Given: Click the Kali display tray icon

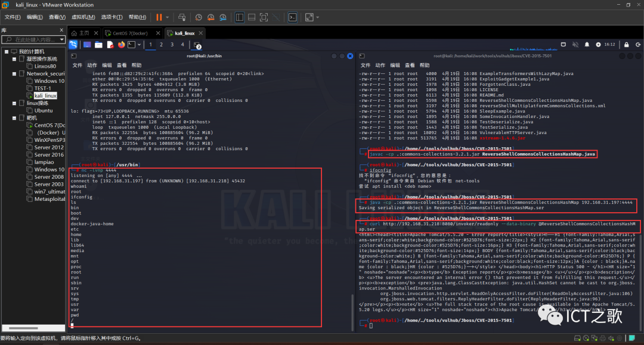Looking at the screenshot, I should coord(563,45).
